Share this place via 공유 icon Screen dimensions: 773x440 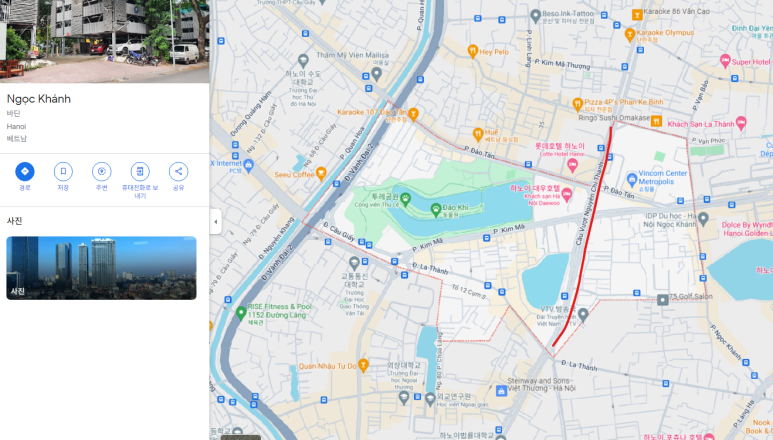[178, 171]
